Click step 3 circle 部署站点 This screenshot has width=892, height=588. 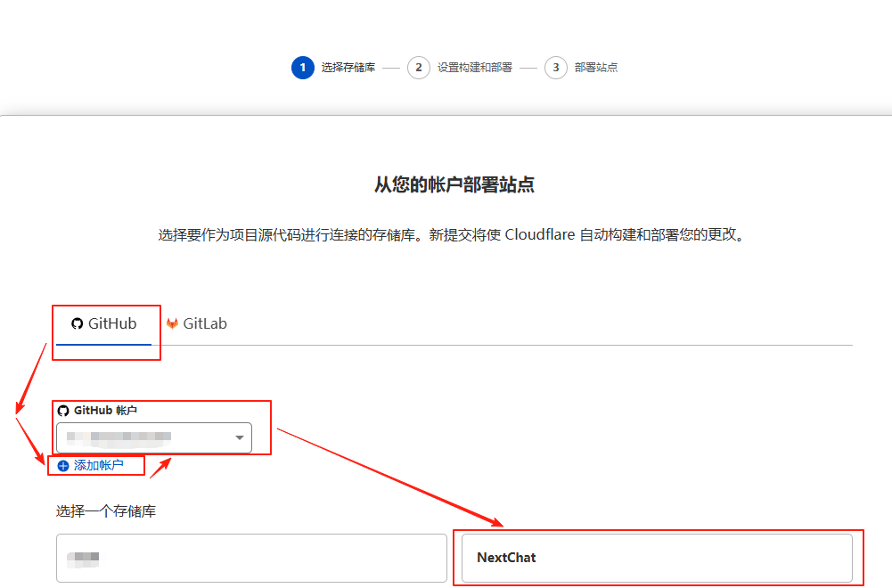[x=556, y=68]
